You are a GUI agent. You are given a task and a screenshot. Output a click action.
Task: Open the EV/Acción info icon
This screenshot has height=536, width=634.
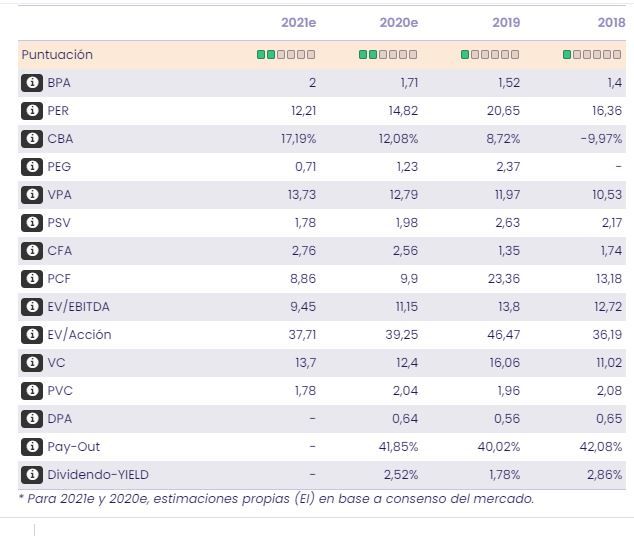pos(32,335)
